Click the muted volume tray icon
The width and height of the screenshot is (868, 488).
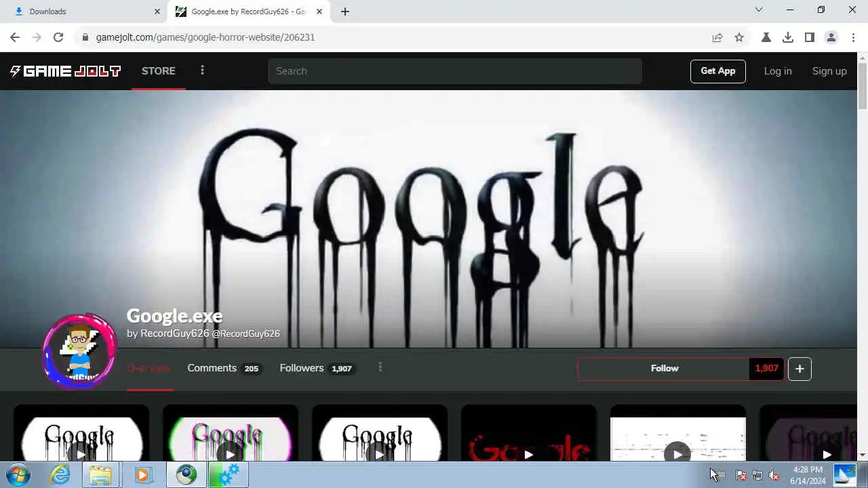point(774,476)
